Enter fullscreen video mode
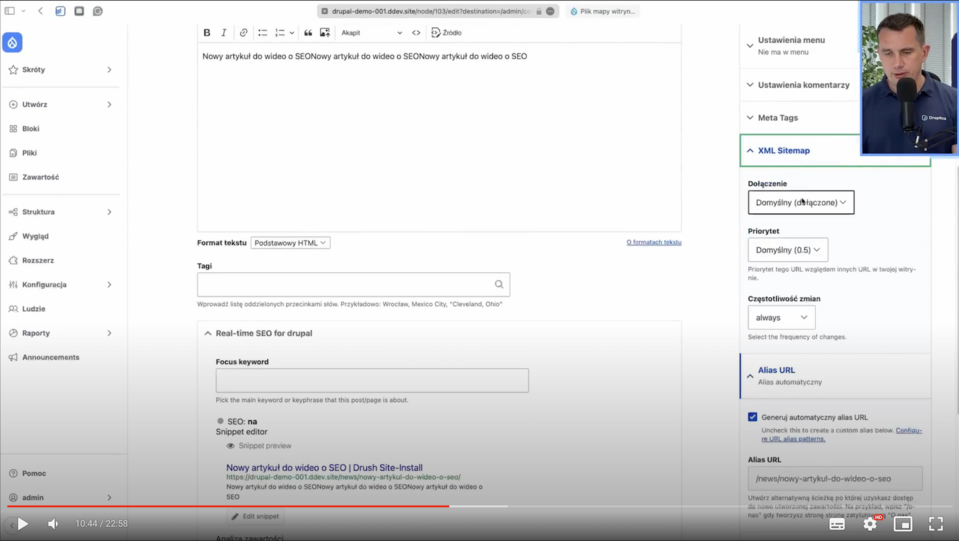959x541 pixels. [936, 524]
